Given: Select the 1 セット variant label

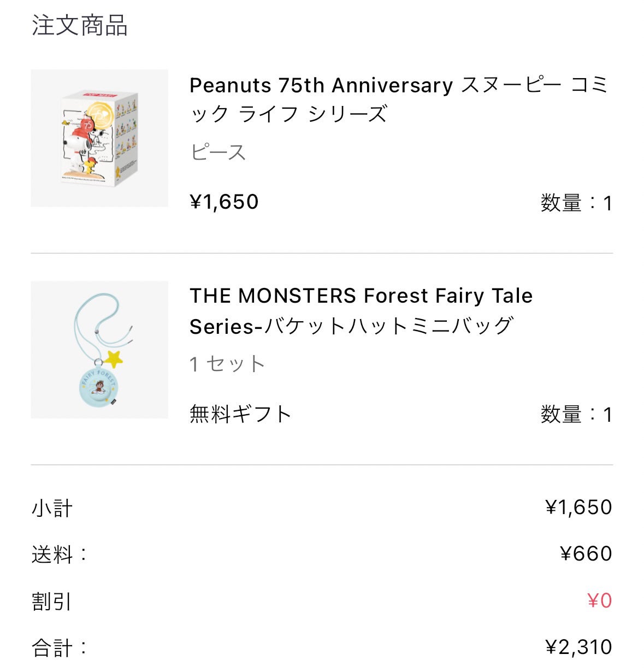Looking at the screenshot, I should (x=227, y=363).
